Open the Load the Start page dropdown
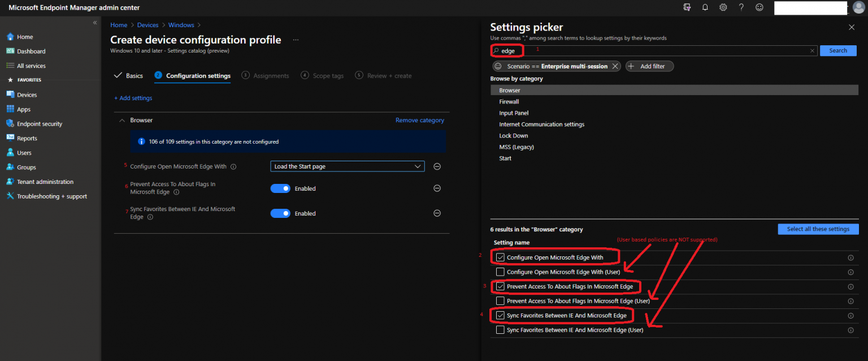 [347, 166]
